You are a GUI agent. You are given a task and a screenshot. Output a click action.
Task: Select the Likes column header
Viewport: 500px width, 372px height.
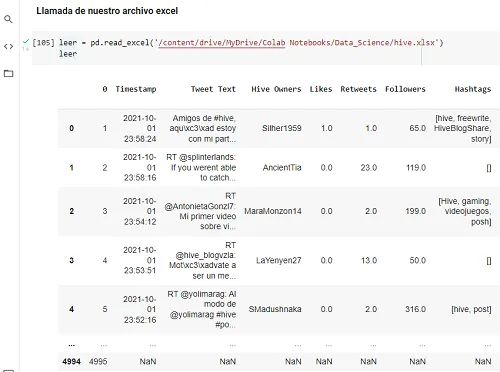point(321,89)
